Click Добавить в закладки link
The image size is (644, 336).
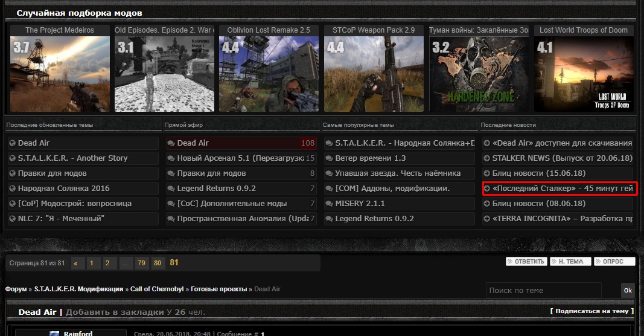tap(115, 312)
